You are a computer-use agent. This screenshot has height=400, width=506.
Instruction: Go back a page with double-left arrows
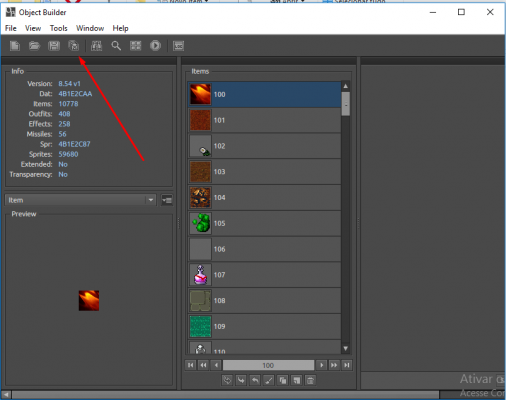pos(203,365)
